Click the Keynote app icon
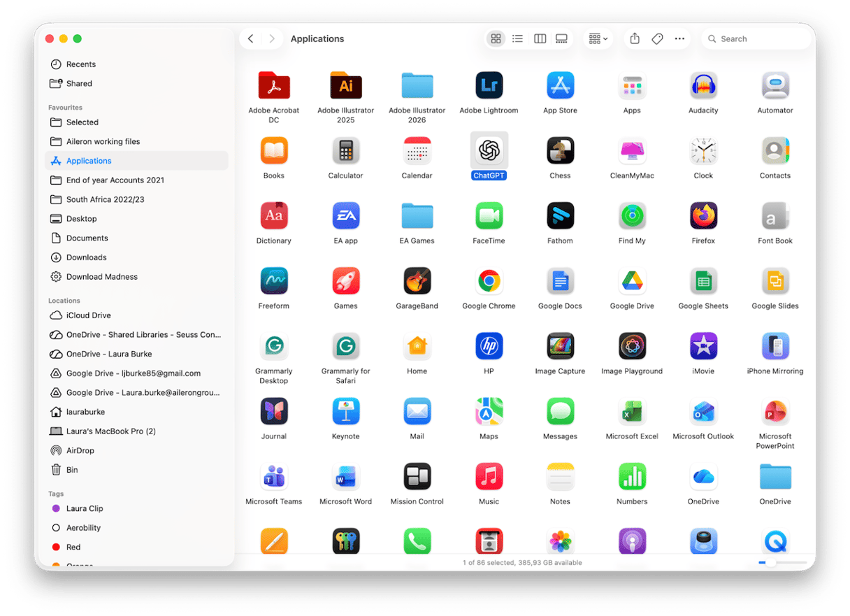This screenshot has height=616, width=850. [x=345, y=411]
